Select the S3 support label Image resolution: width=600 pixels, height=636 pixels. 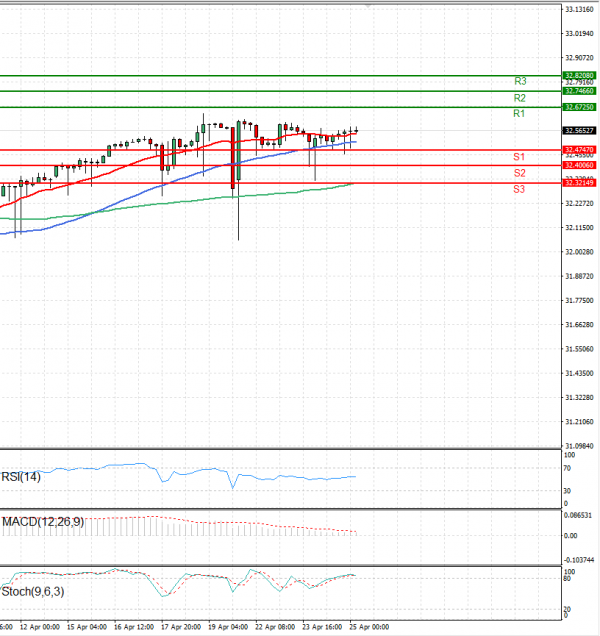pos(519,189)
